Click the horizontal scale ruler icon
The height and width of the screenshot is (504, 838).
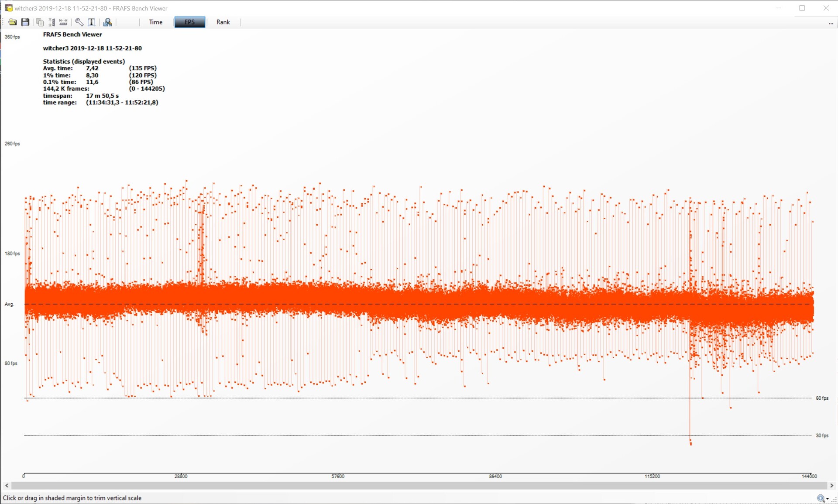pyautogui.click(x=64, y=22)
